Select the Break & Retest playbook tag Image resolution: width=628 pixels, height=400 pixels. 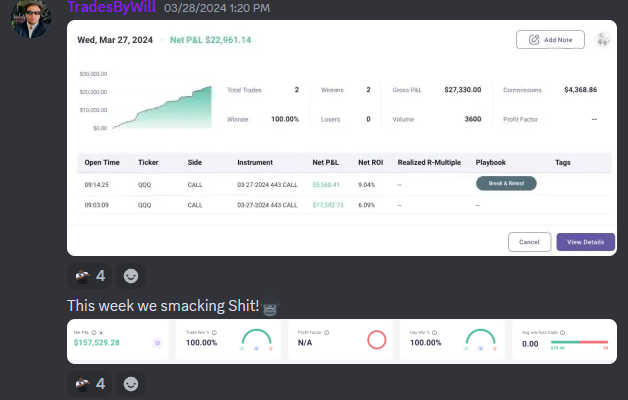506,183
